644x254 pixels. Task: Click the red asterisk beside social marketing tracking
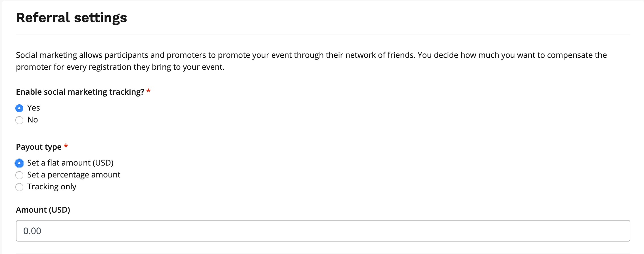tap(148, 91)
